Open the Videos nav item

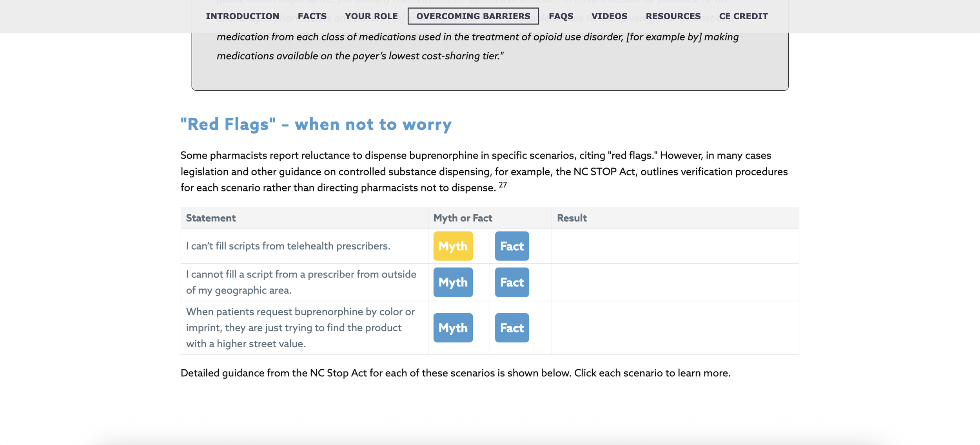pos(609,16)
